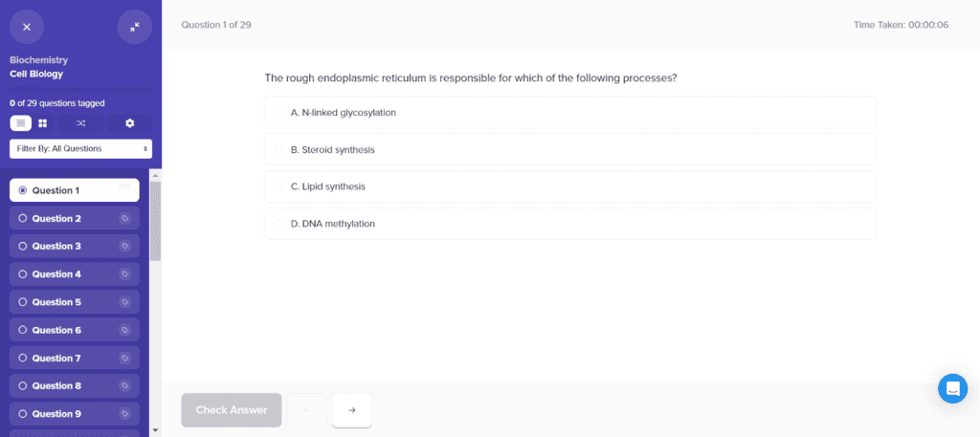
Task: Toggle the tag checkbox on Question 1
Action: [x=125, y=190]
